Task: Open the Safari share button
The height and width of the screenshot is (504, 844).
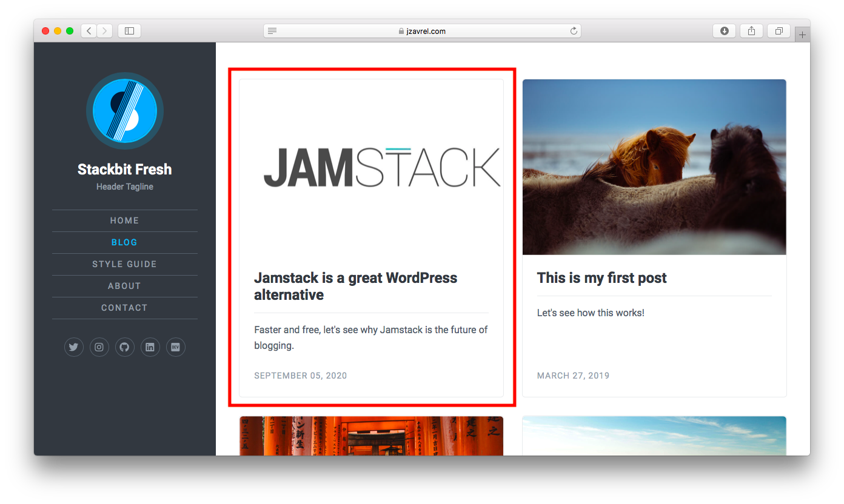Action: coord(752,31)
